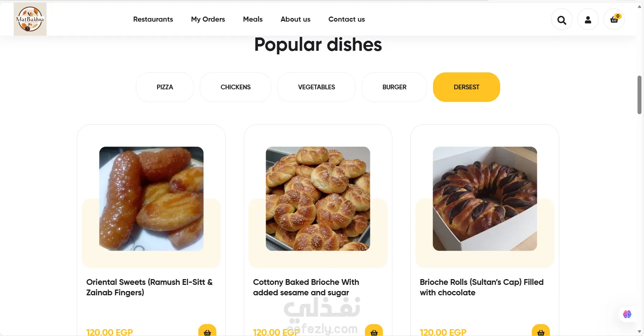Add Oriental Sweets to cart
644x336 pixels.
[207, 331]
